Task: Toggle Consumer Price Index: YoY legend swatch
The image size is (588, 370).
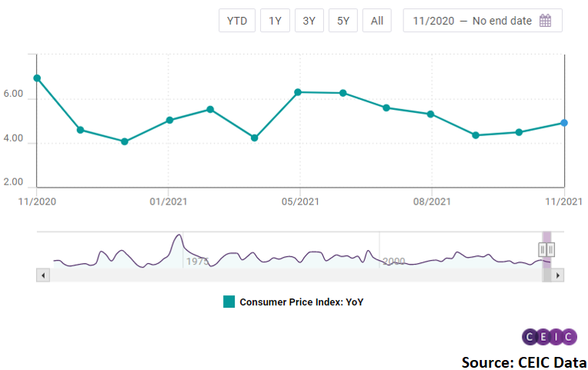Action: coord(229,302)
